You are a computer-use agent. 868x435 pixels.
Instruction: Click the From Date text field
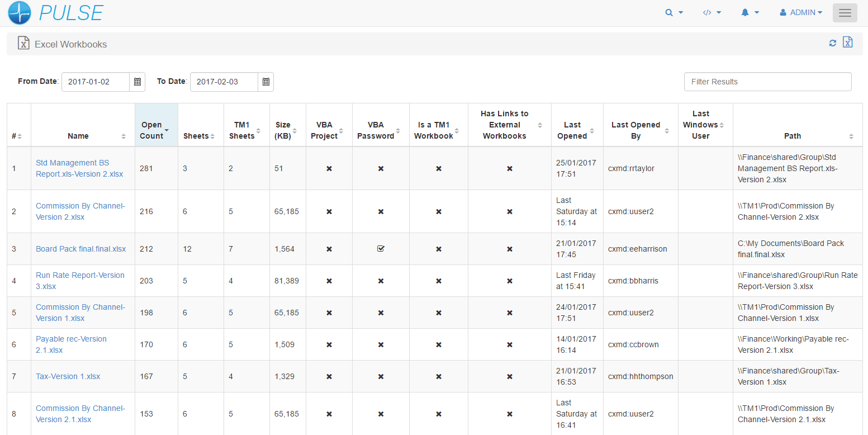point(96,82)
